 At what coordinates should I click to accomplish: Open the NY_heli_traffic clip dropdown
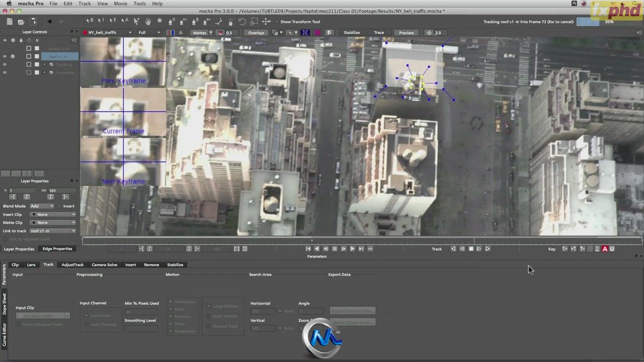(107, 33)
